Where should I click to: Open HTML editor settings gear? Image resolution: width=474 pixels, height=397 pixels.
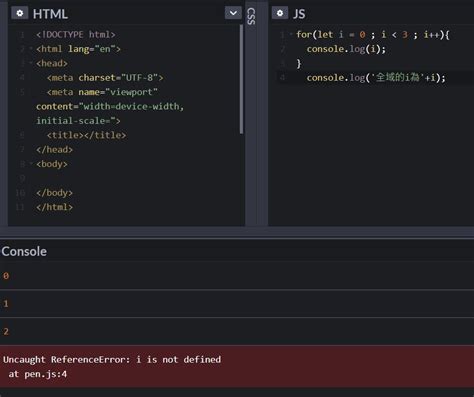[20, 13]
